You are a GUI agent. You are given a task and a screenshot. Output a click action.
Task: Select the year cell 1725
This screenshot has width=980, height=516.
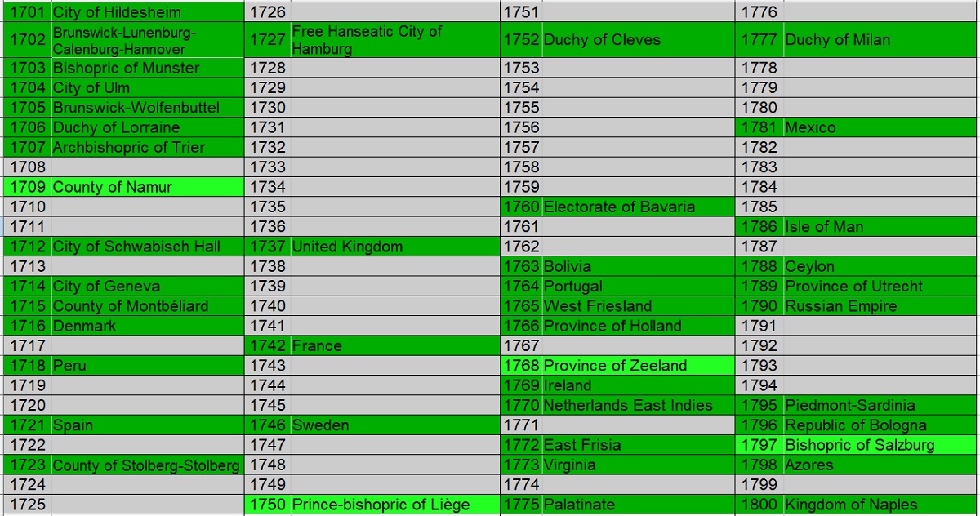click(x=27, y=505)
